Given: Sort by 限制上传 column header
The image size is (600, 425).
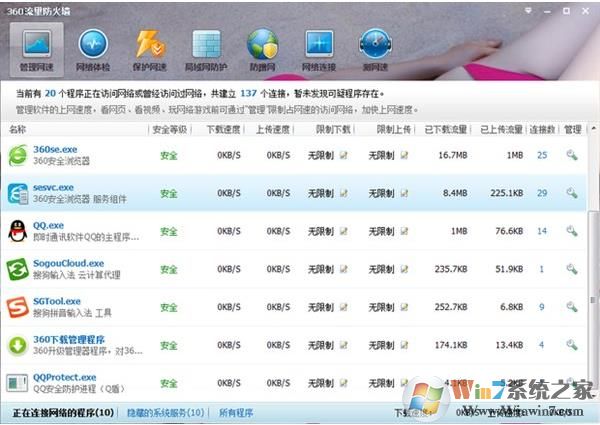Looking at the screenshot, I should pos(394,130).
